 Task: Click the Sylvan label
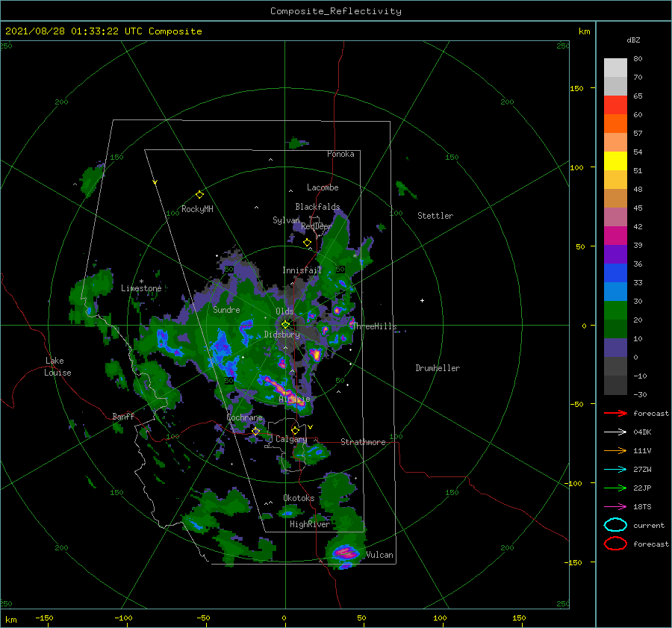click(x=286, y=220)
